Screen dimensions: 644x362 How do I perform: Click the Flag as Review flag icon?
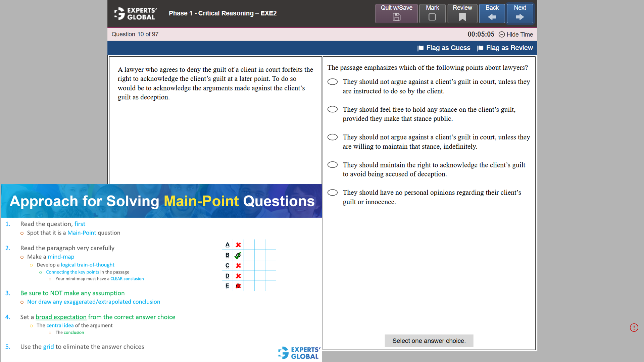[480, 48]
